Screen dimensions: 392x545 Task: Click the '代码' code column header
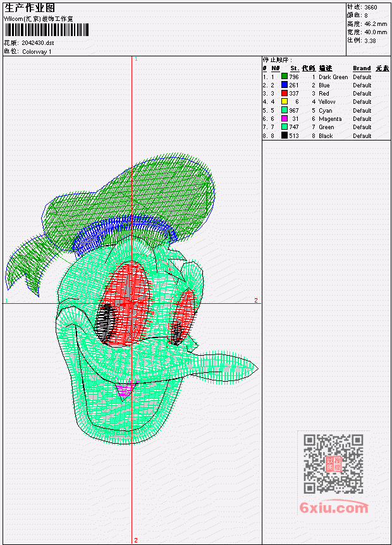309,68
